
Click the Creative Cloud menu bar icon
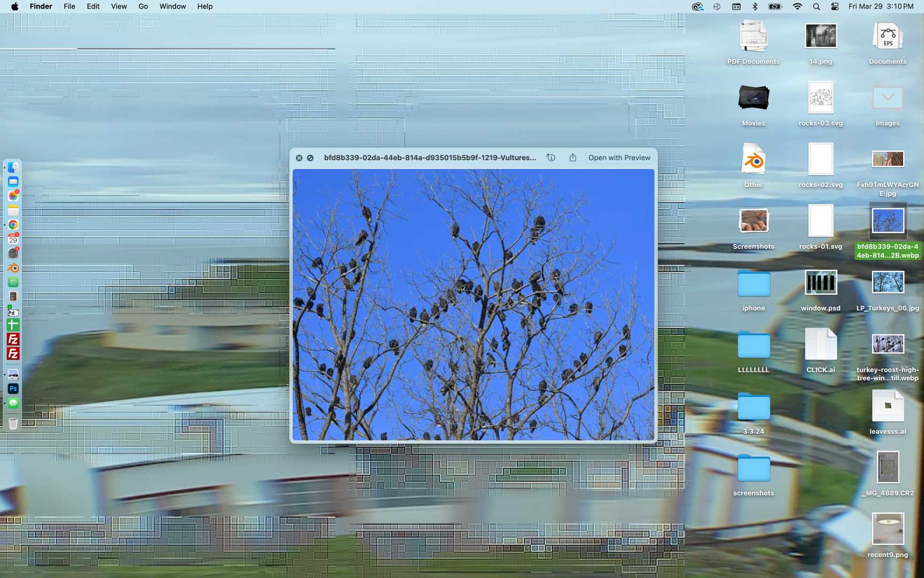[x=697, y=6]
